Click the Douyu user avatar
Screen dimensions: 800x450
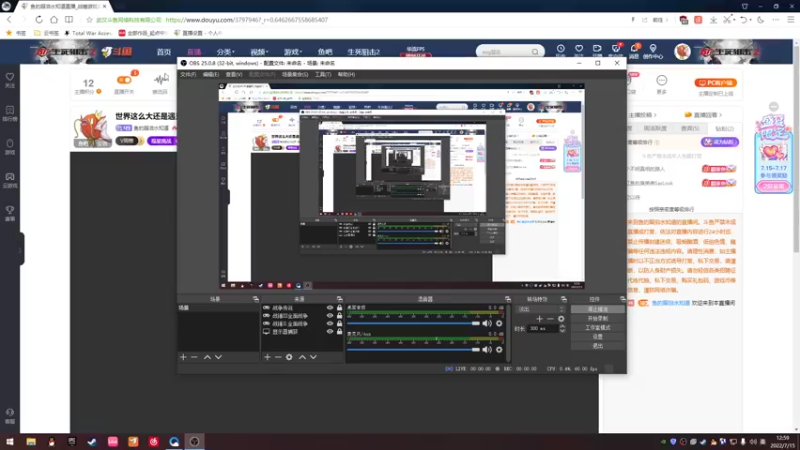682,52
